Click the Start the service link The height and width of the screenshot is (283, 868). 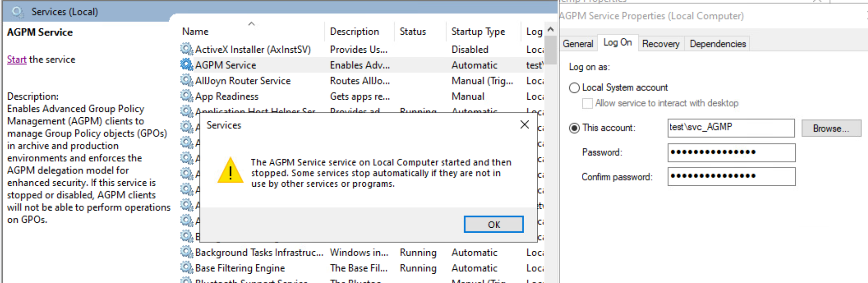17,59
